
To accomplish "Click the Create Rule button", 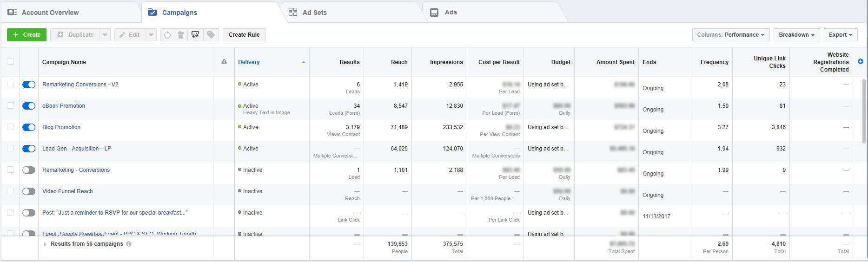I will 244,35.
